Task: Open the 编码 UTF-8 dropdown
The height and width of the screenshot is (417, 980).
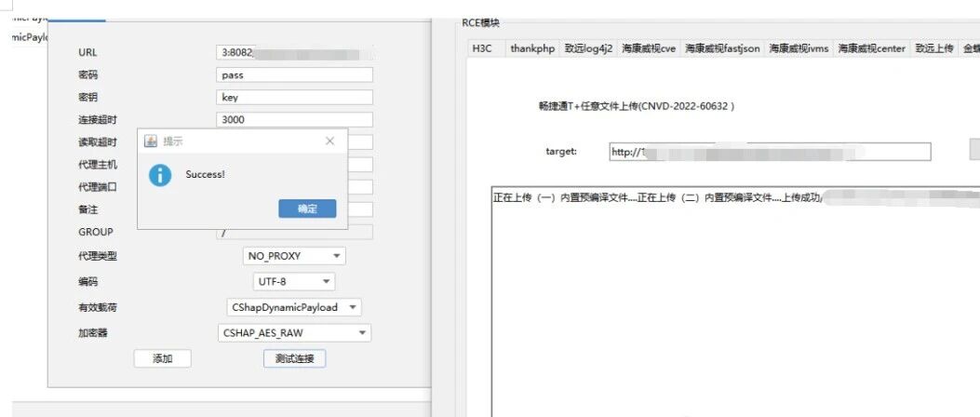Action: (x=294, y=282)
